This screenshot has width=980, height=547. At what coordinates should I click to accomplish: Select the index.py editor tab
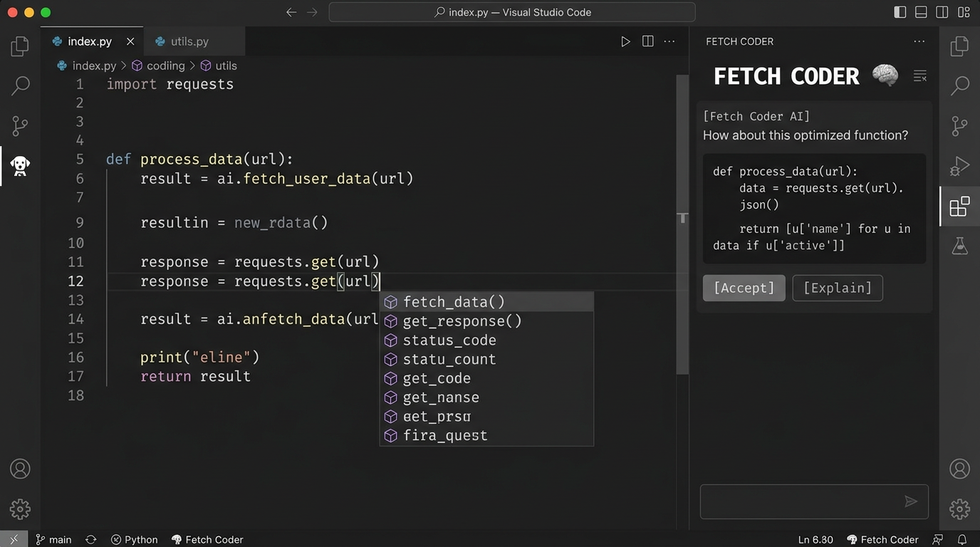tap(90, 41)
